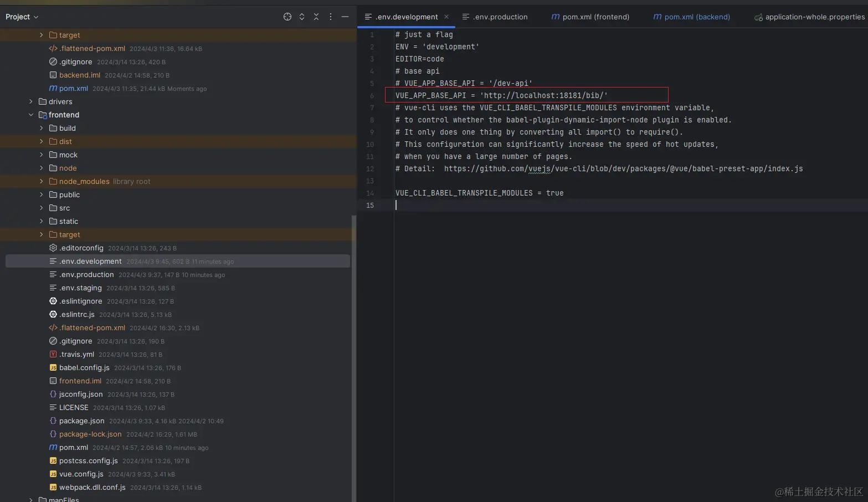Viewport: 868px width, 502px height.
Task: Click the ignore icon of the 190 B .gitignore
Action: (x=53, y=341)
